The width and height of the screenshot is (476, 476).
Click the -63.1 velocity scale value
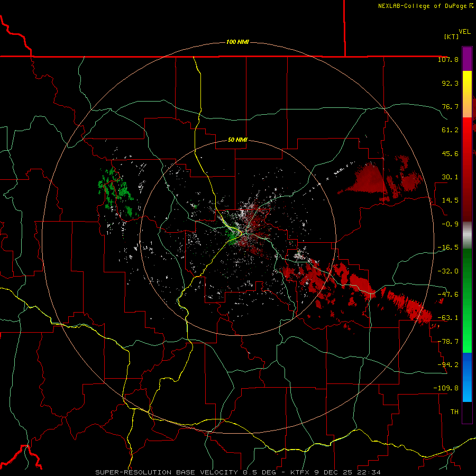click(x=448, y=318)
